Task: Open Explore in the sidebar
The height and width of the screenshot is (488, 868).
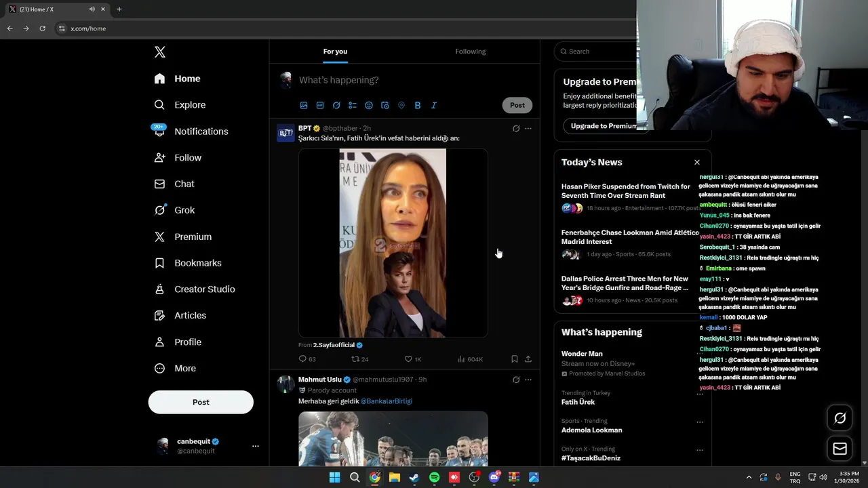Action: point(180,105)
